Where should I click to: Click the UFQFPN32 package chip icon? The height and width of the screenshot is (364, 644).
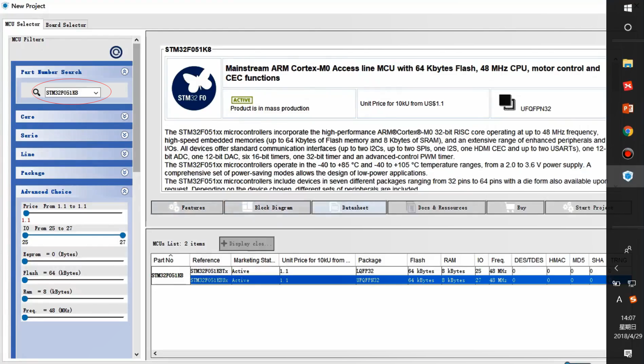click(x=507, y=102)
